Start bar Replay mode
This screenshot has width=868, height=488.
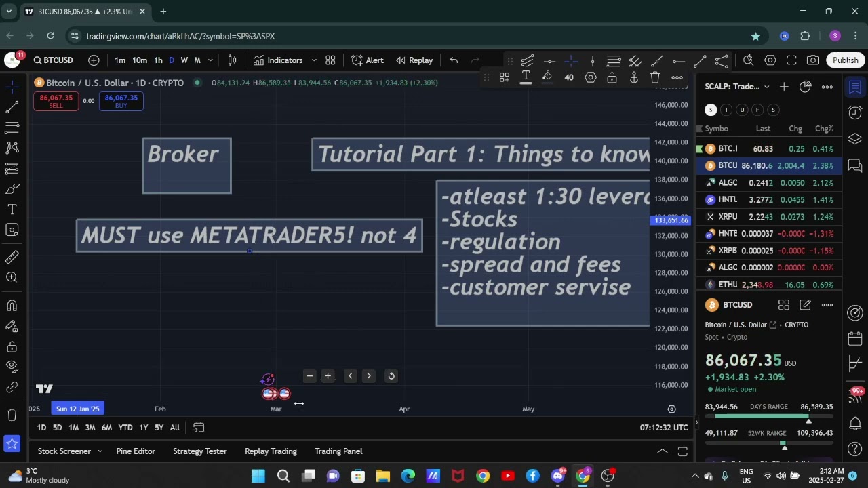click(414, 60)
